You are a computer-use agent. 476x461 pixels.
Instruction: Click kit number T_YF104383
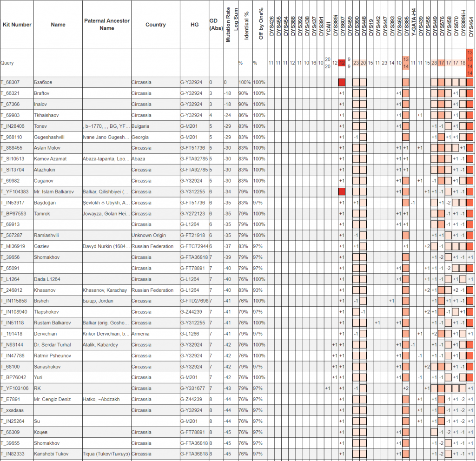(x=14, y=192)
